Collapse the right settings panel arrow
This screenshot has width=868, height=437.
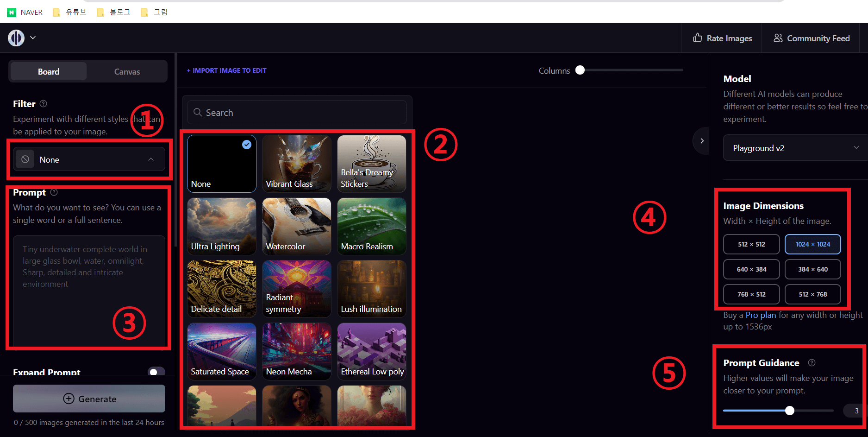[x=702, y=141]
